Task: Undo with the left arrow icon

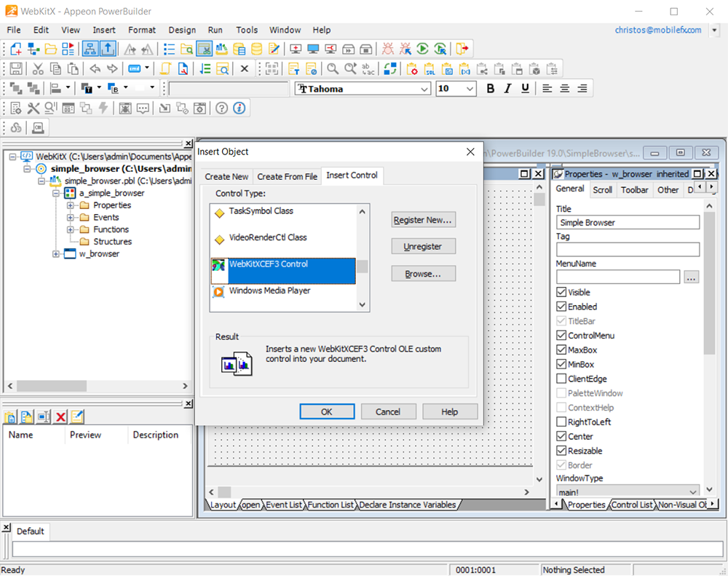Action: (95, 69)
